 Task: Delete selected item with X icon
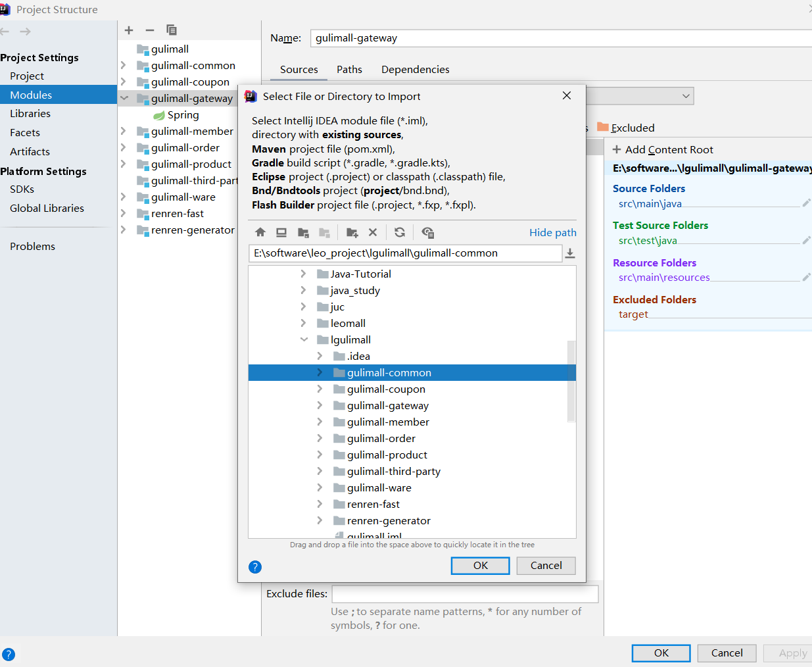pos(373,232)
